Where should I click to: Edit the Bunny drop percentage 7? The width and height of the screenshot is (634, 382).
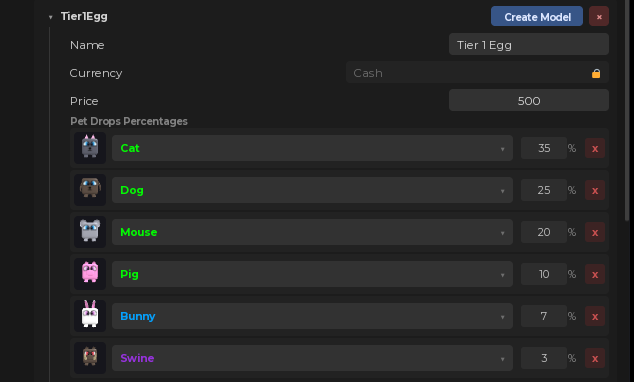pos(544,316)
